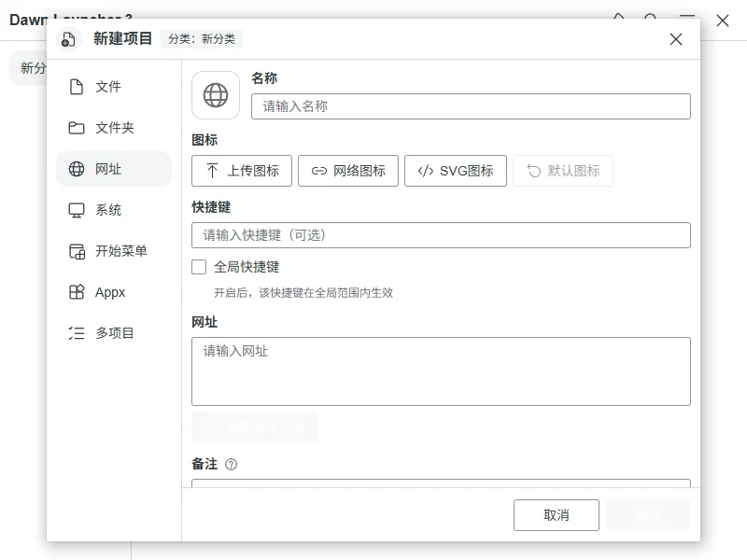Select the 系统 item type
Image resolution: width=747 pixels, height=560 pixels.
click(113, 210)
